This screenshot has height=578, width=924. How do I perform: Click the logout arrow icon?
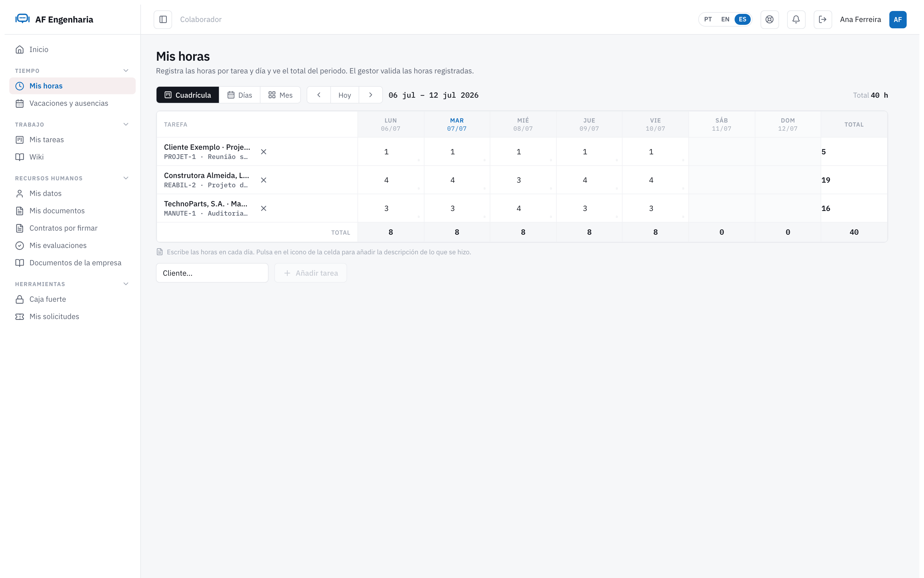(x=823, y=19)
